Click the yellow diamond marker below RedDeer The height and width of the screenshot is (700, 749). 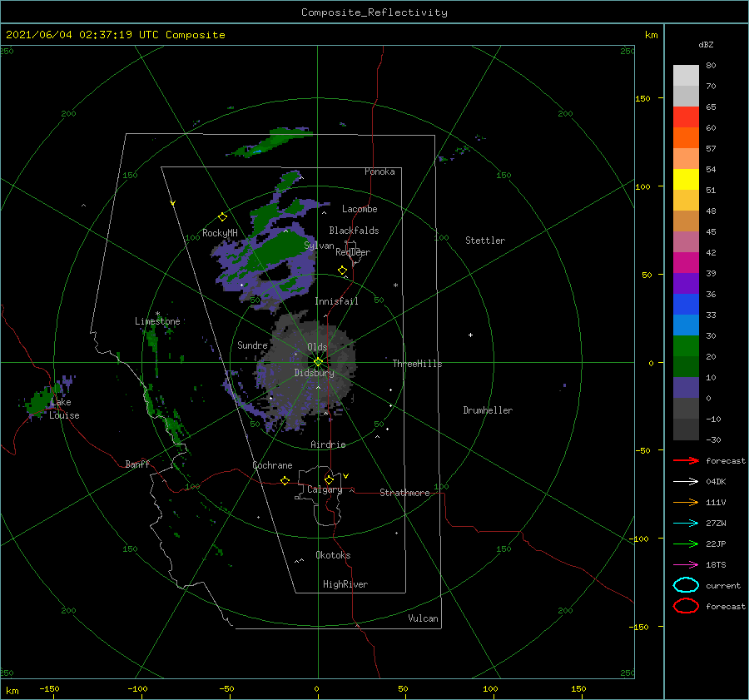pos(343,271)
